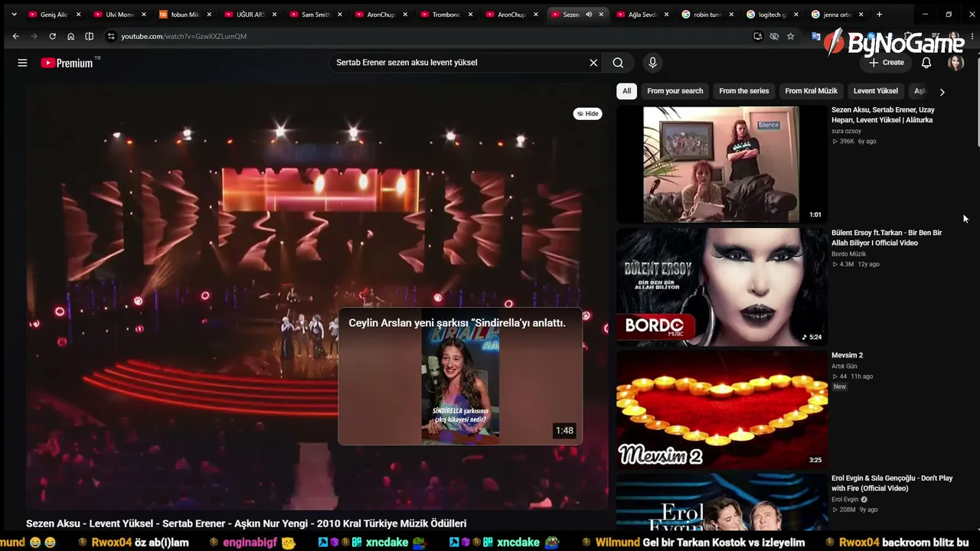Visit the Bordo Müzik channel
This screenshot has width=980, height=551.
tap(849, 254)
